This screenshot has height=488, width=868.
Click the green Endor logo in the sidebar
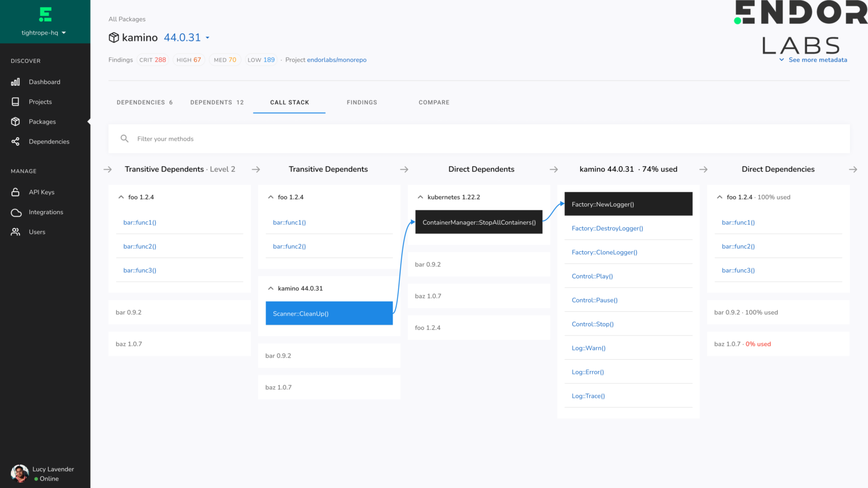pos(44,14)
